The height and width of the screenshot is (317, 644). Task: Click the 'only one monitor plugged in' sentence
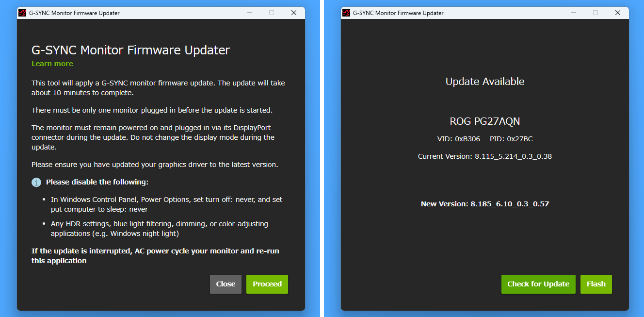pyautogui.click(x=152, y=110)
